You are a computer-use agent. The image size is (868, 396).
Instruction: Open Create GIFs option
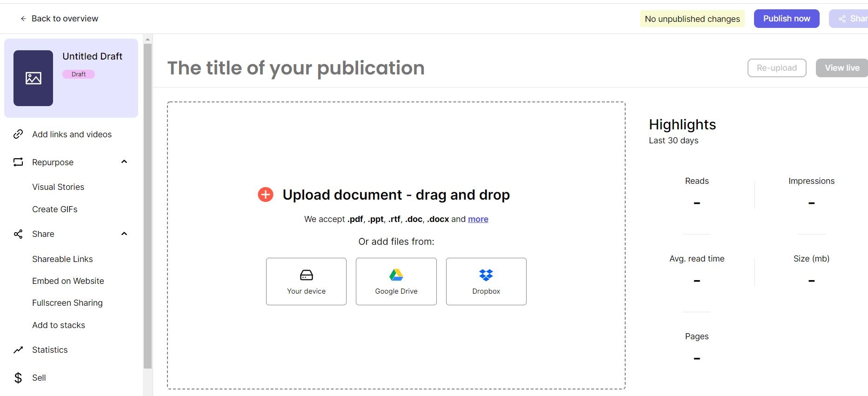(x=55, y=209)
